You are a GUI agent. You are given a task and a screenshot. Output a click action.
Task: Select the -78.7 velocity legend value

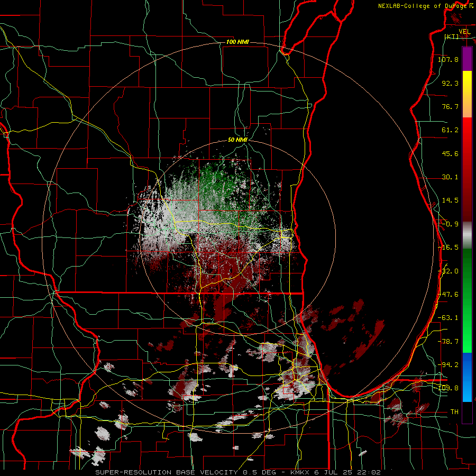point(448,342)
